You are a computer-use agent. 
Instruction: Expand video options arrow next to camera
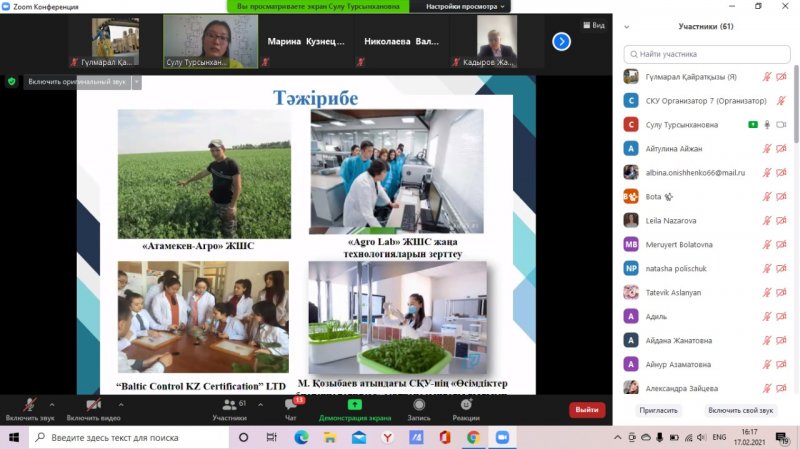(x=121, y=405)
